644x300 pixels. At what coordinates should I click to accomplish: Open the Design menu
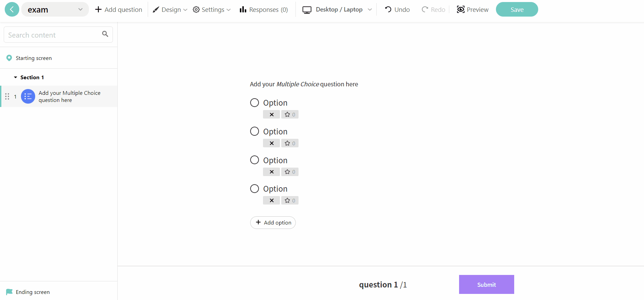(169, 9)
